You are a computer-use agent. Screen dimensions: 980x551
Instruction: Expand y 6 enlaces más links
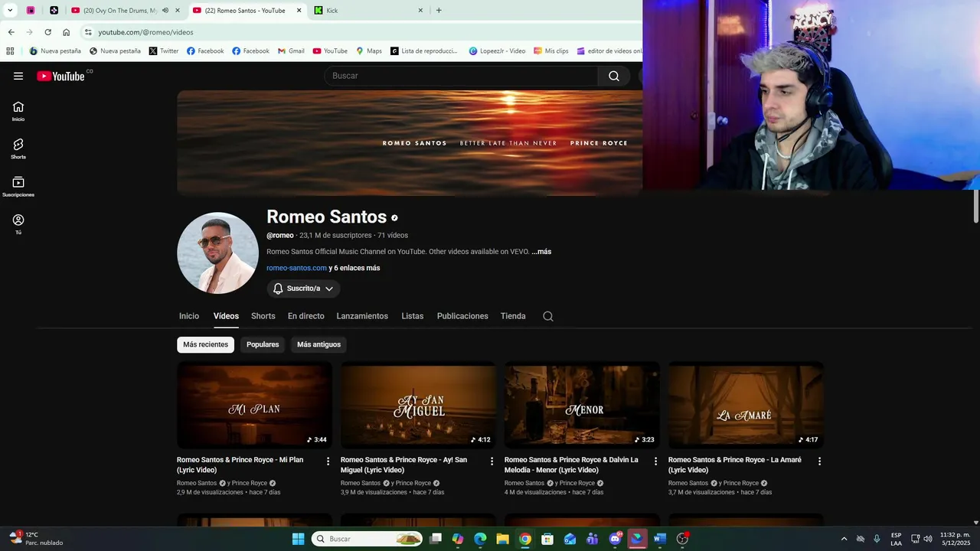point(354,268)
